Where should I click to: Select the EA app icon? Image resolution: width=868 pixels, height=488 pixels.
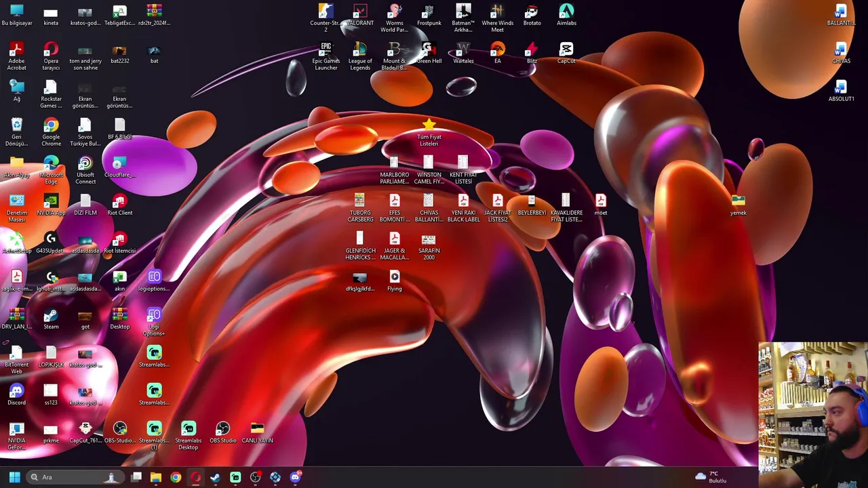pyautogui.click(x=498, y=53)
